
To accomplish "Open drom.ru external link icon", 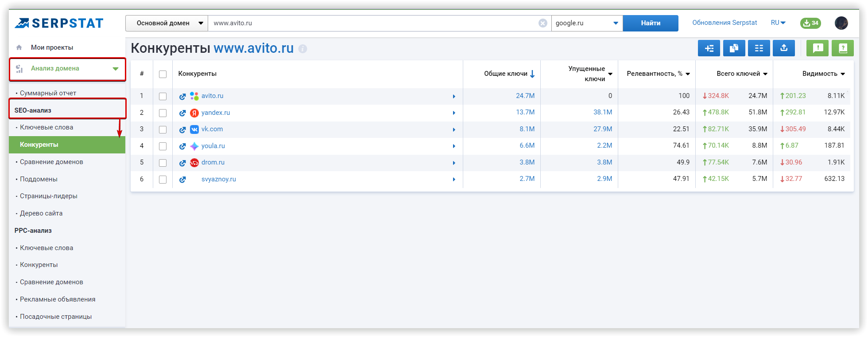I will pyautogui.click(x=182, y=163).
